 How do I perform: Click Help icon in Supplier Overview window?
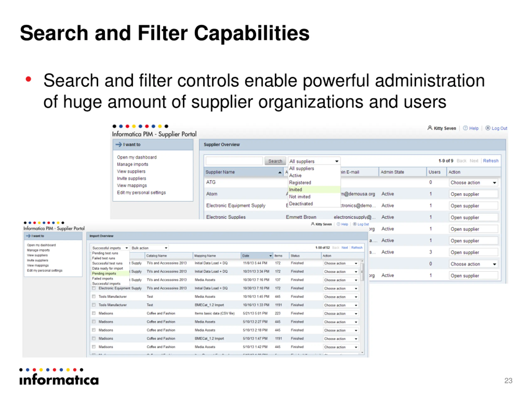(x=465, y=128)
